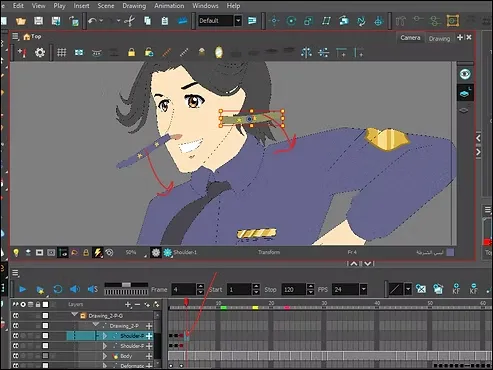Click the Top home breadcrumb
The image size is (493, 370).
coord(32,37)
